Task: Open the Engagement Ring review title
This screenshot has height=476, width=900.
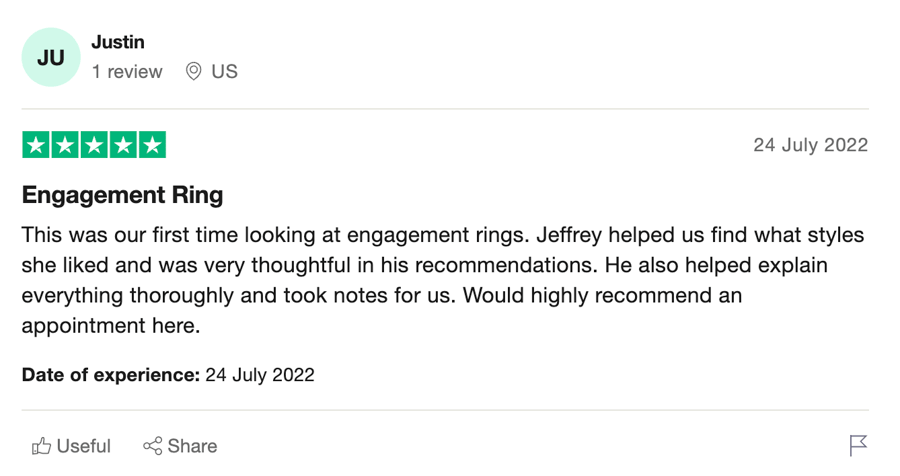Action: pos(122,195)
